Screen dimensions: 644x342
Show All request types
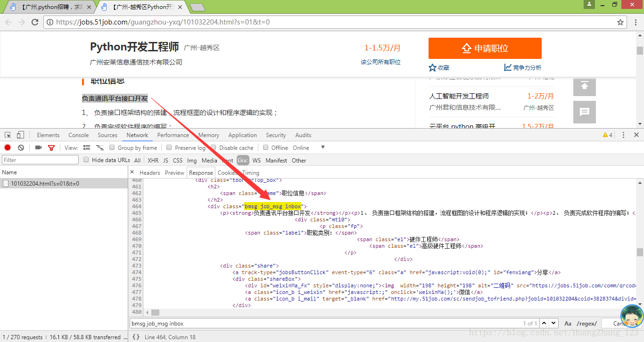tap(137, 160)
